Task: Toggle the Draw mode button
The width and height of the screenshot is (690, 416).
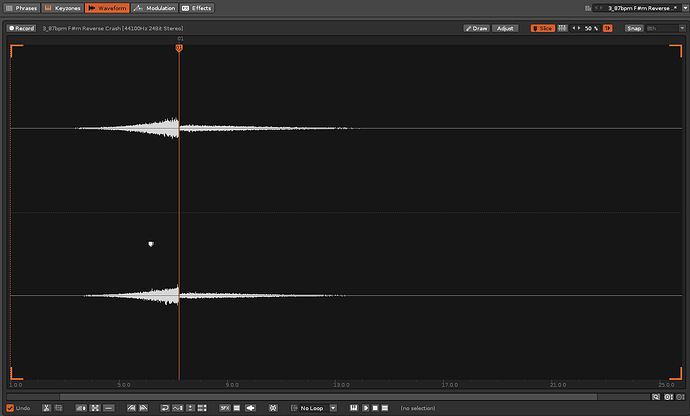Action: tap(477, 28)
